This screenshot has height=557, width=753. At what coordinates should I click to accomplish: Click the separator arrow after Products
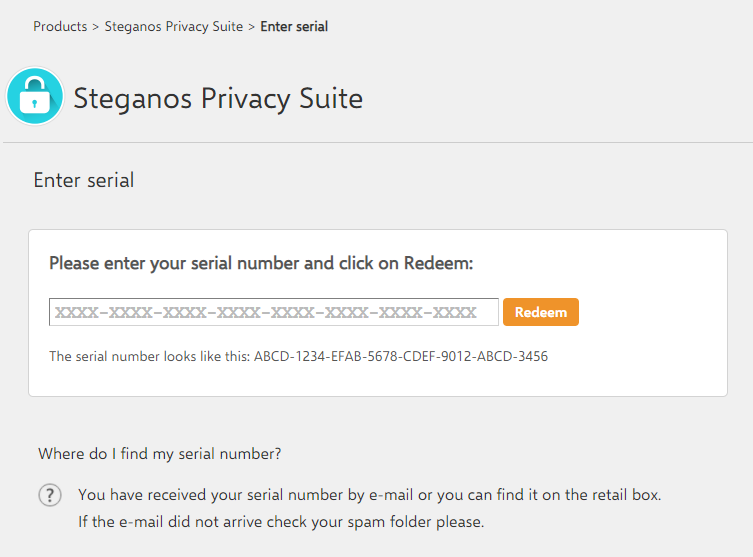pyautogui.click(x=95, y=27)
